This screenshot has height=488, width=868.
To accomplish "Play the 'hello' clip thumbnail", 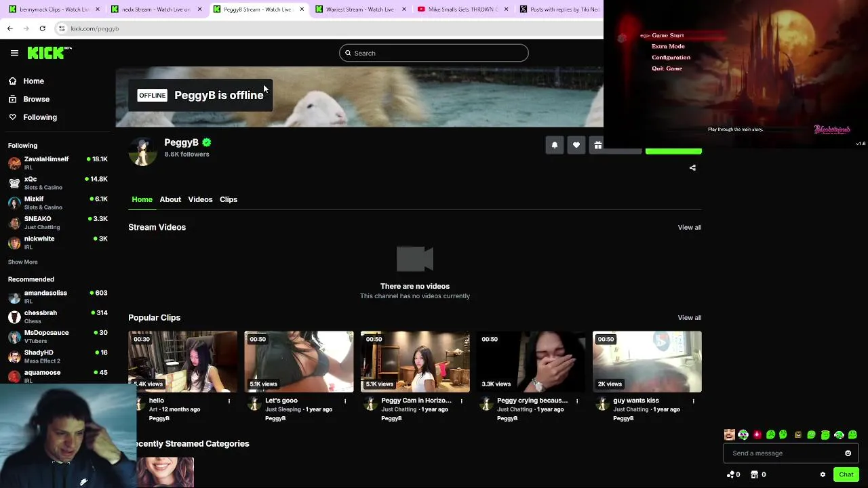I will (183, 362).
